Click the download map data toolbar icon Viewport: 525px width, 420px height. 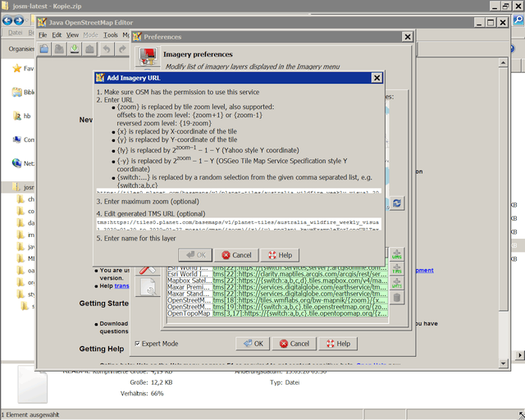[x=75, y=50]
